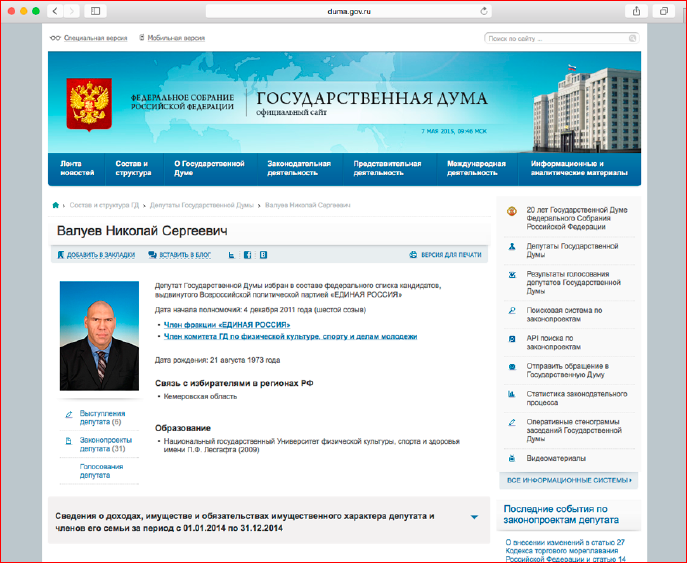The image size is (687, 563).
Task: Open О внесении изменений в статью 27 link
Action: pyautogui.click(x=565, y=551)
